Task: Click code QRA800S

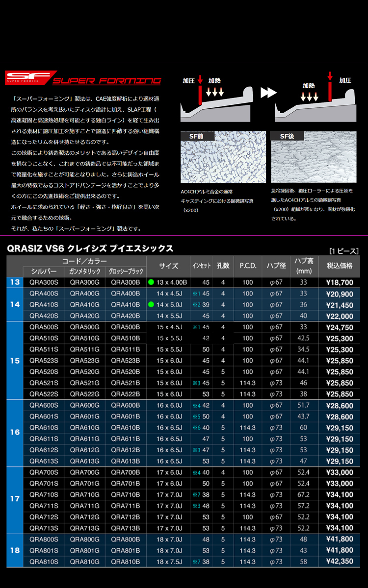Action: (44, 539)
